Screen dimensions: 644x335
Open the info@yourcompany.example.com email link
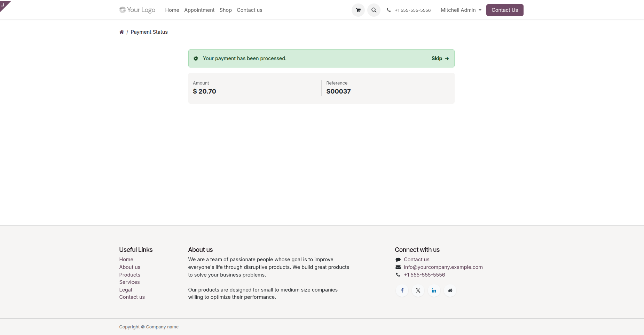coord(443,267)
